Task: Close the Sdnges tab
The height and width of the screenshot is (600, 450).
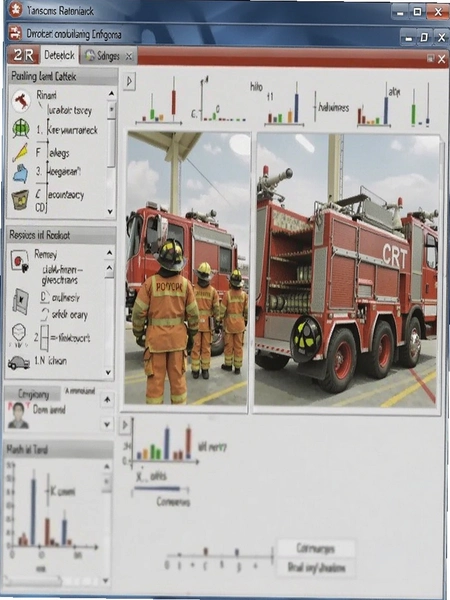Action: pos(129,56)
